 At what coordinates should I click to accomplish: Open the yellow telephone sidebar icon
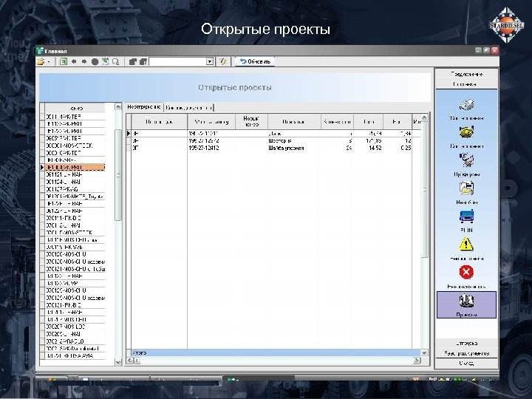(x=466, y=132)
